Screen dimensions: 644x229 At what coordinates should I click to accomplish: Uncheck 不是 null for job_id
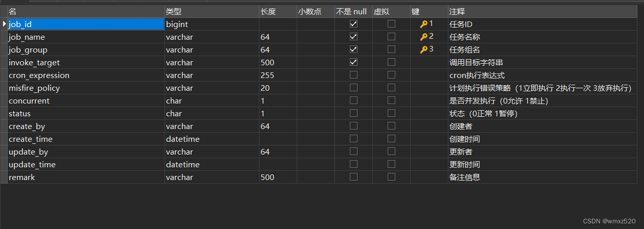(353, 24)
